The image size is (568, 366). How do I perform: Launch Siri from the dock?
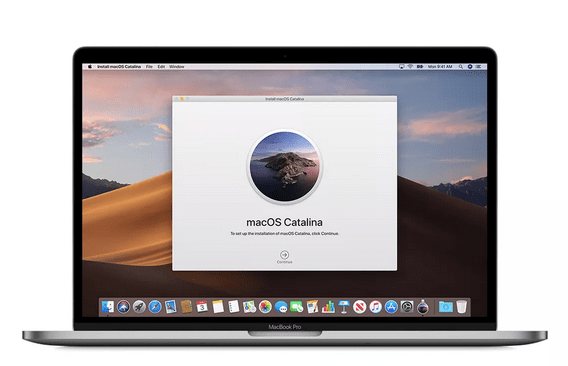124,307
